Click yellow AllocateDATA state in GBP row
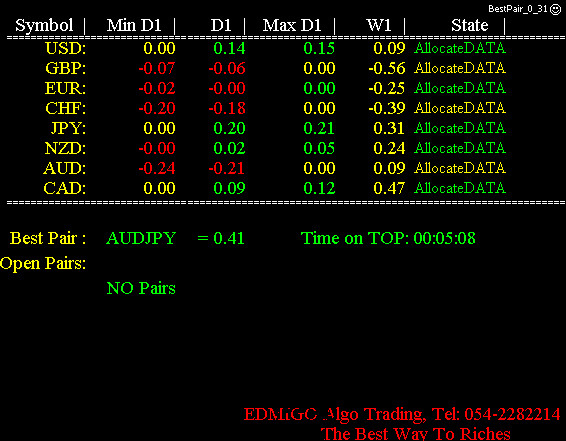566x441 pixels. 460,68
